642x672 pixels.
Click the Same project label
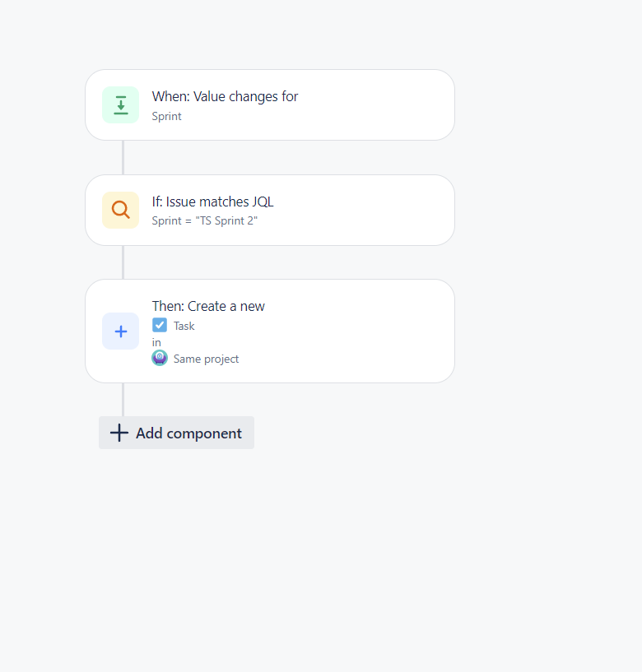(x=206, y=359)
